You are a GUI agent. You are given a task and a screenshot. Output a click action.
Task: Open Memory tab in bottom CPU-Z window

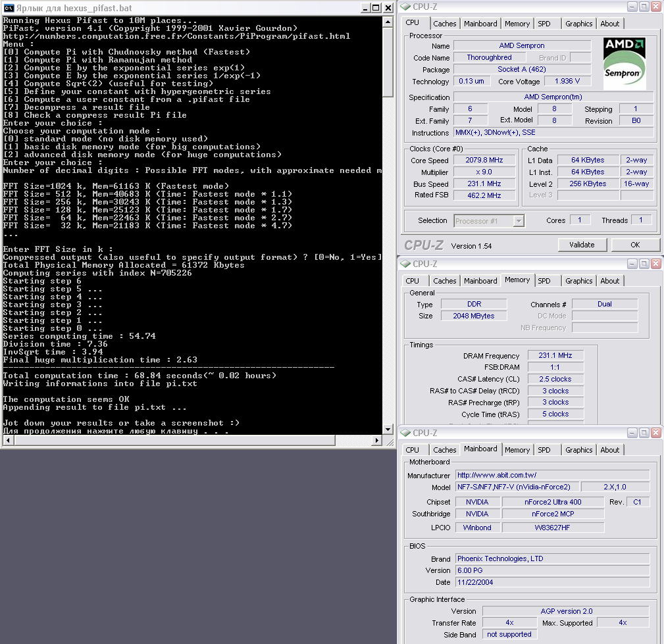pyautogui.click(x=517, y=450)
